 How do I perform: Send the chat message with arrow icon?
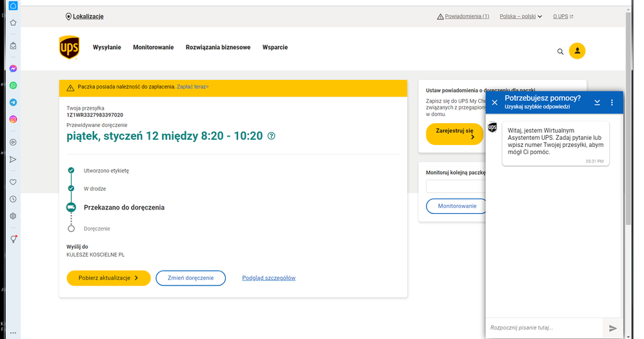[612, 328]
